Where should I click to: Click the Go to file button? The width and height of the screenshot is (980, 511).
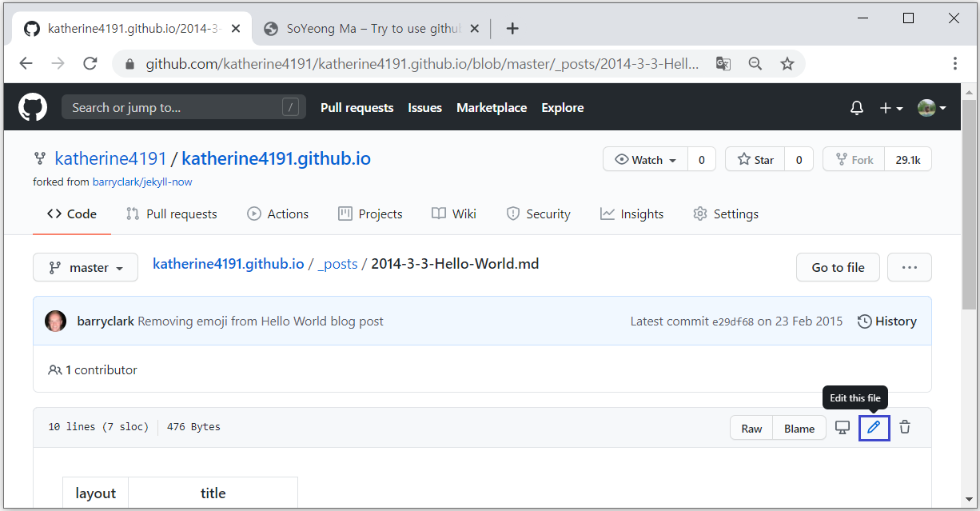click(x=838, y=267)
